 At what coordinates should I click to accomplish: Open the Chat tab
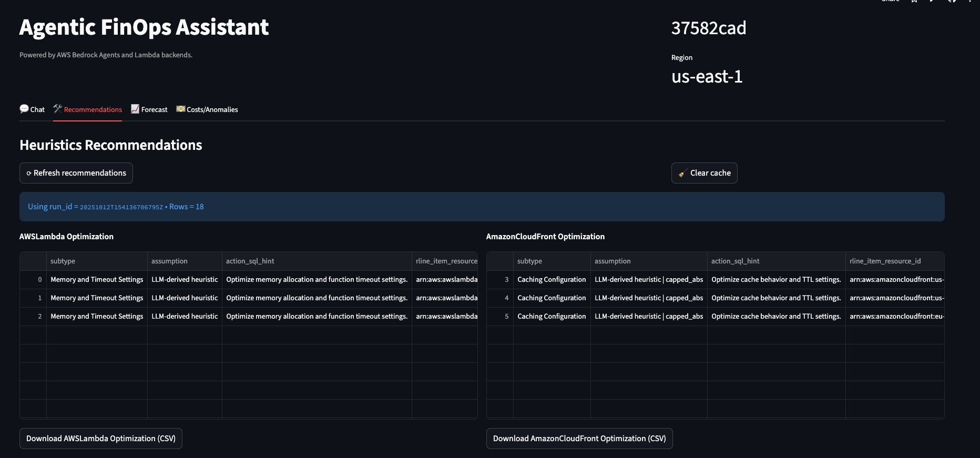coord(32,109)
